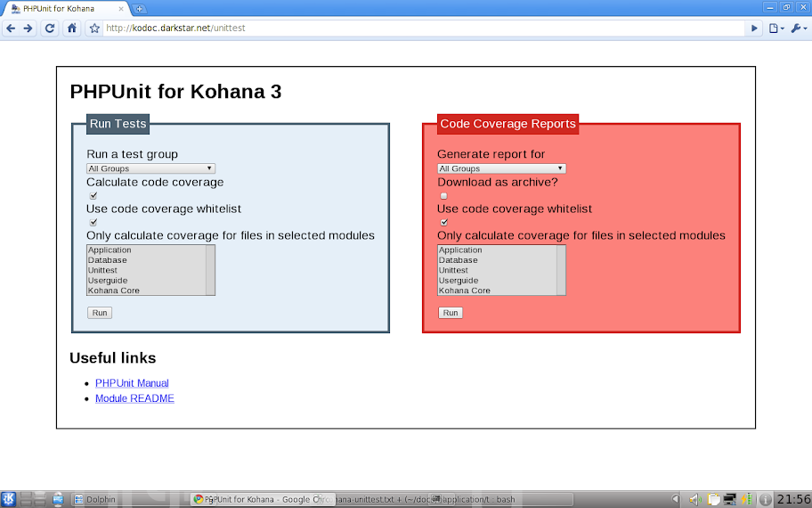Open the page menu icon
This screenshot has height=508, width=812.
click(775, 28)
